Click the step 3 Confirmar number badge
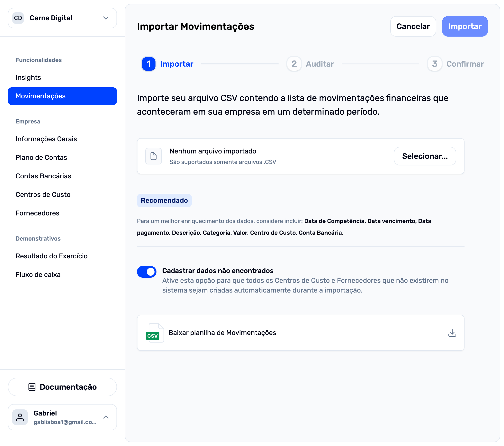 pyautogui.click(x=435, y=64)
